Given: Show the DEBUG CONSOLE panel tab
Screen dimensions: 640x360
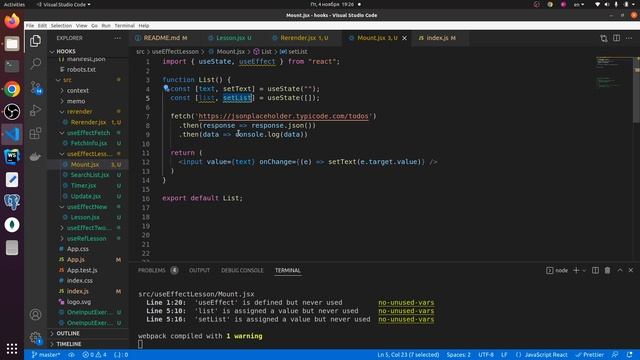Looking at the screenshot, I should click(242, 270).
